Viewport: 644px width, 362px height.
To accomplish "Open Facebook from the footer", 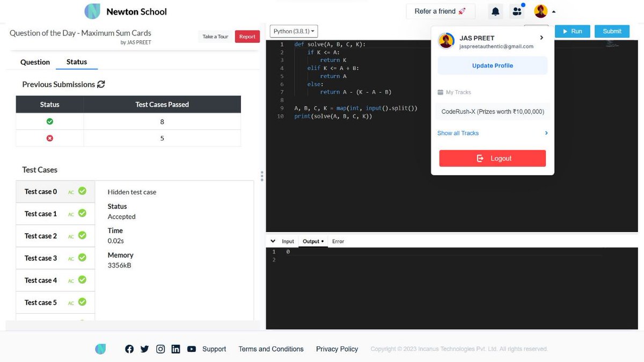I will [x=129, y=349].
